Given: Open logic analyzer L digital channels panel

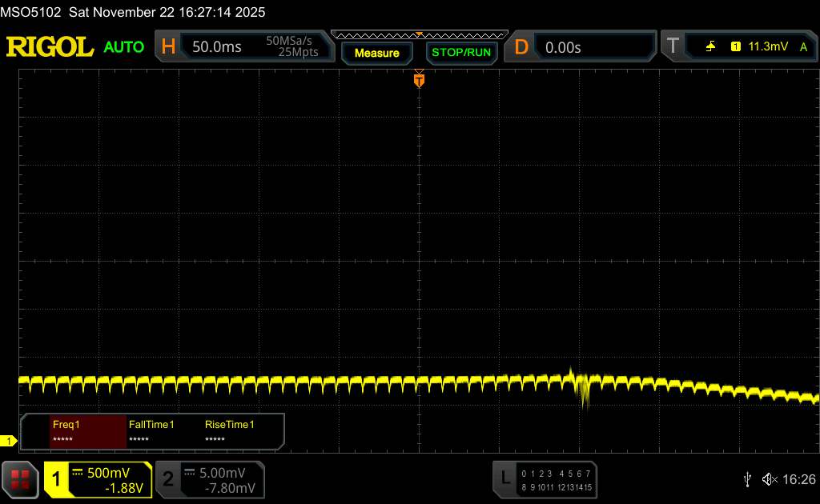Looking at the screenshot, I should click(545, 478).
